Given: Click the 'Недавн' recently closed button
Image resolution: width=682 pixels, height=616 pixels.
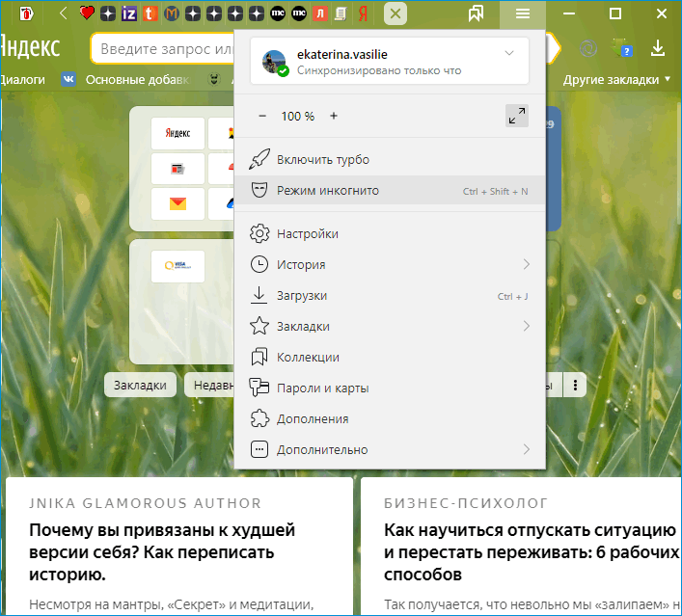Looking at the screenshot, I should point(209,386).
